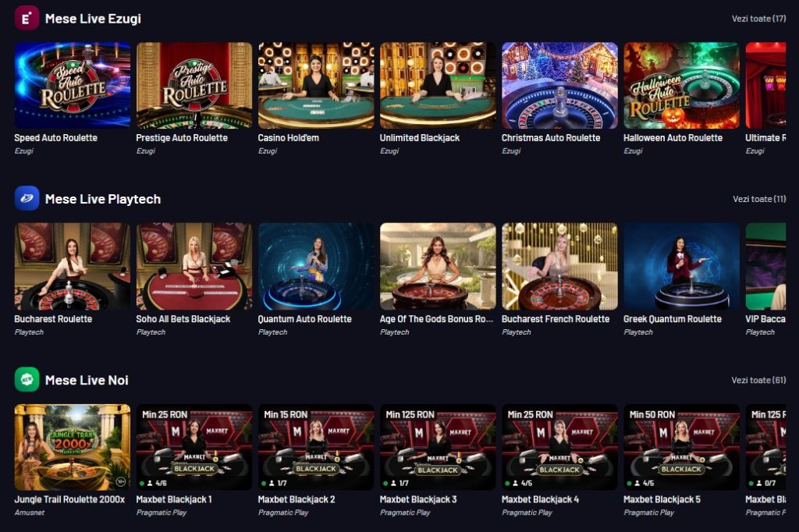Open the Jungle Trail Roulette 2000x thumbnail

(73, 447)
